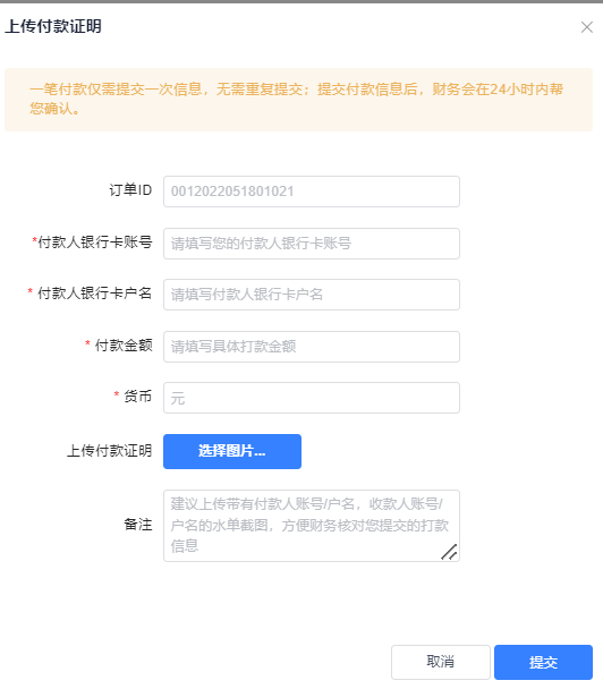
Task: Focus the 付款人银行卡户名 input field
Action: point(311,294)
